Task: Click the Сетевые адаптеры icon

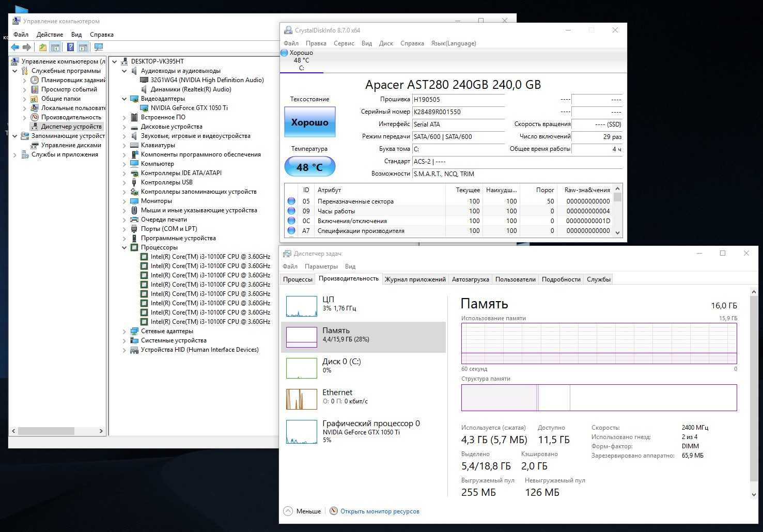Action: tap(134, 331)
